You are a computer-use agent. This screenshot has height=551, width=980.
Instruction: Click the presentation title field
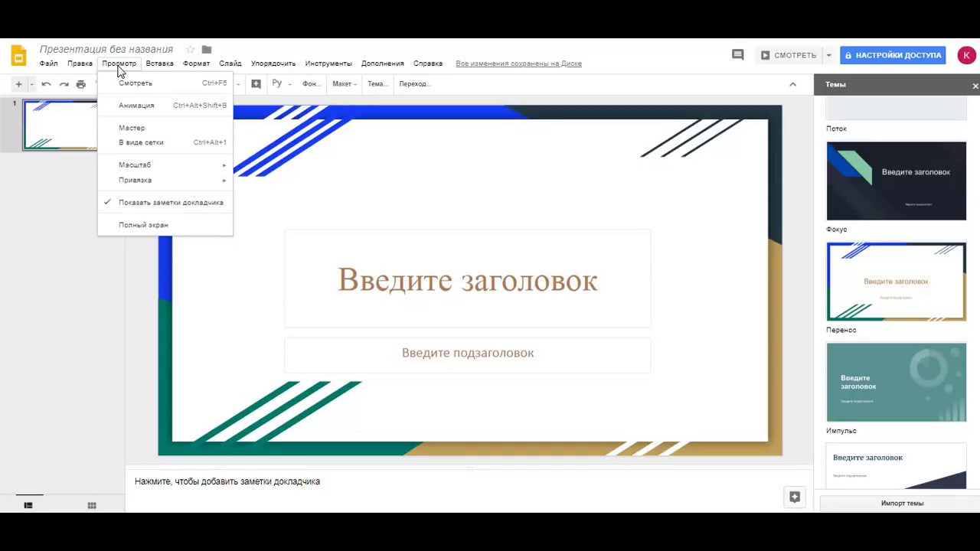click(106, 49)
